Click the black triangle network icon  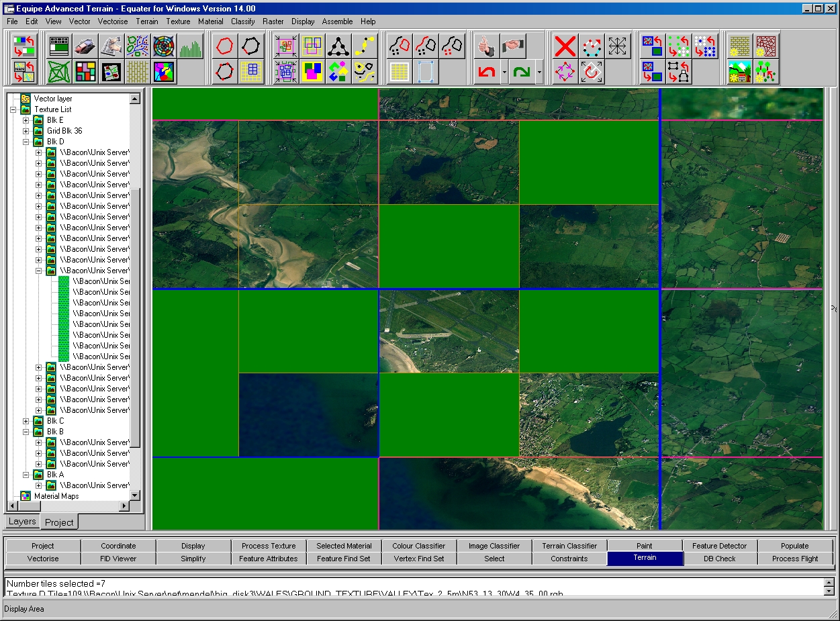[x=338, y=46]
